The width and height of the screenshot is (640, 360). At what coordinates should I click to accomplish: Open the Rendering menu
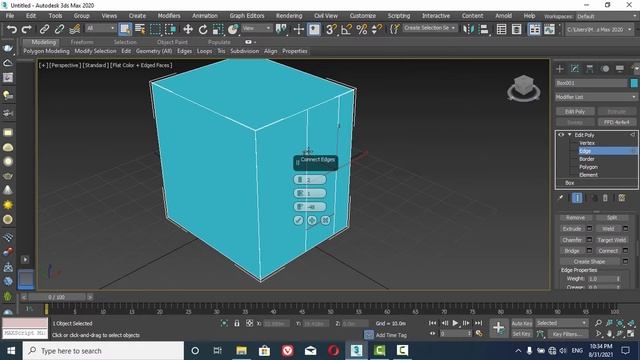(x=289, y=16)
